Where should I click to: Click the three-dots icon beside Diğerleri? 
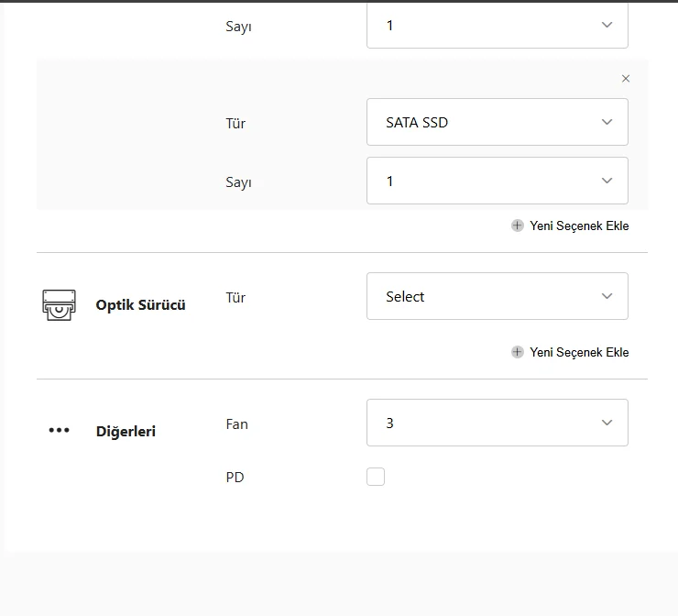click(x=59, y=430)
